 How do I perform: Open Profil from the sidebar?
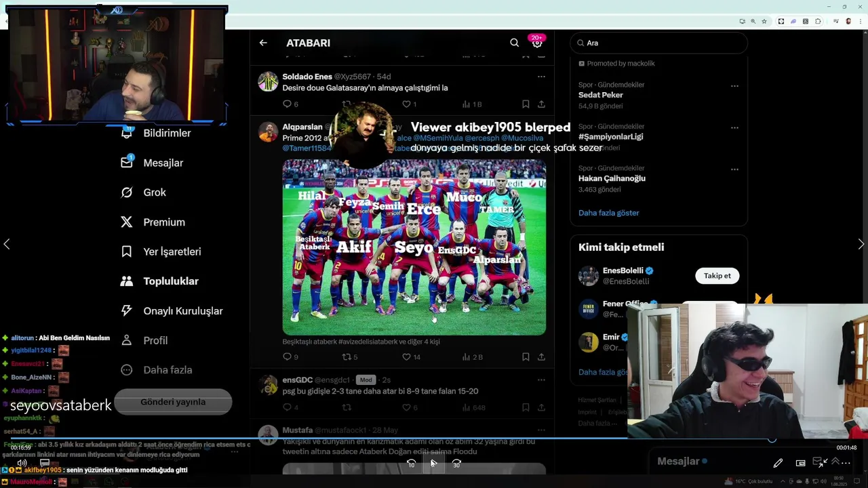pyautogui.click(x=155, y=340)
